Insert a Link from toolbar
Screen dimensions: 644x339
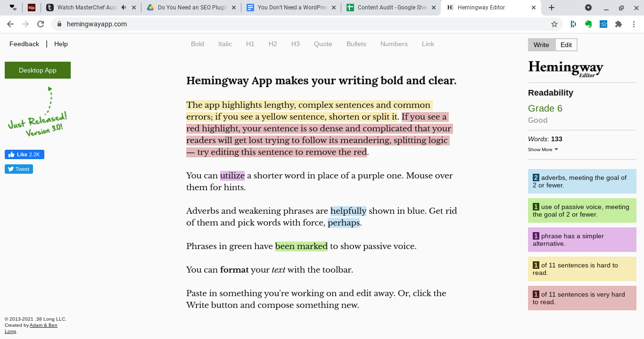(428, 44)
